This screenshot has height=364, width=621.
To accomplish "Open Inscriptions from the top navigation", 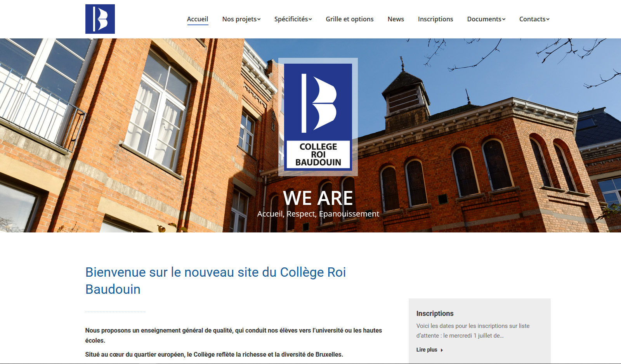I will tap(435, 19).
